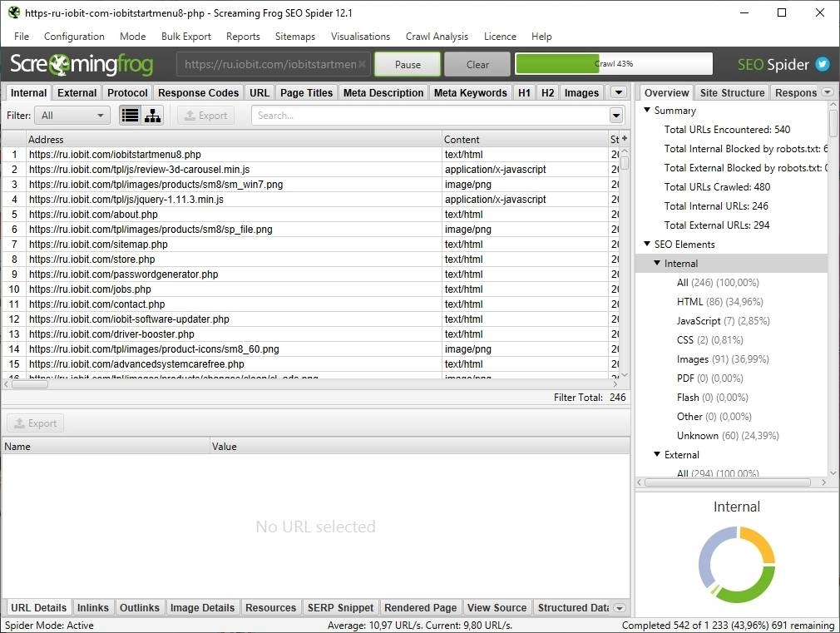Select row https://ru.iobit.com/driver-booster.php
840x633 pixels.
311,334
